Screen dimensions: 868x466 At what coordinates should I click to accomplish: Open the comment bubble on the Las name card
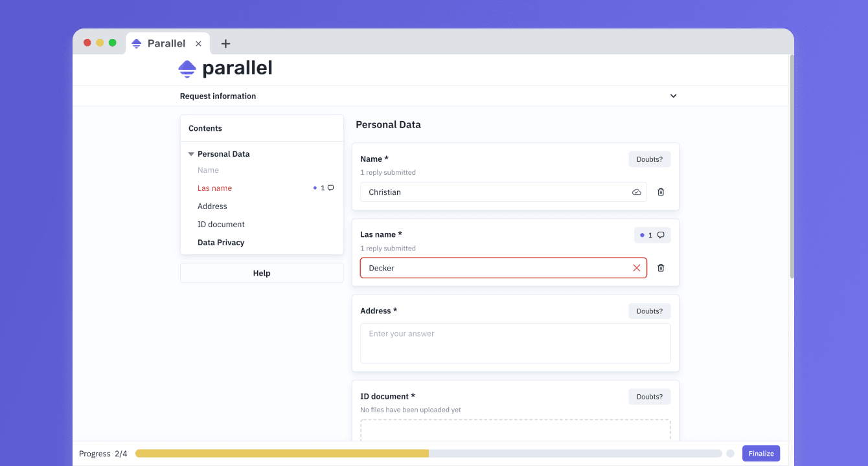(659, 234)
